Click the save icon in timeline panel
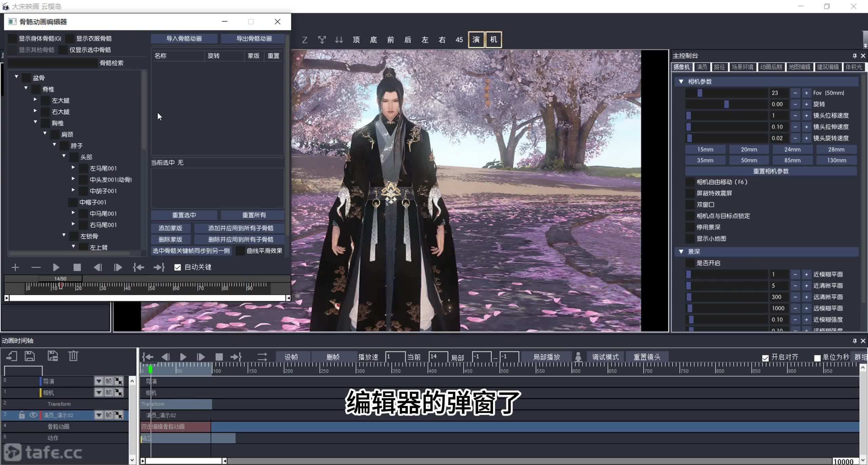Screen dimensions: 868x465 click(x=30, y=356)
